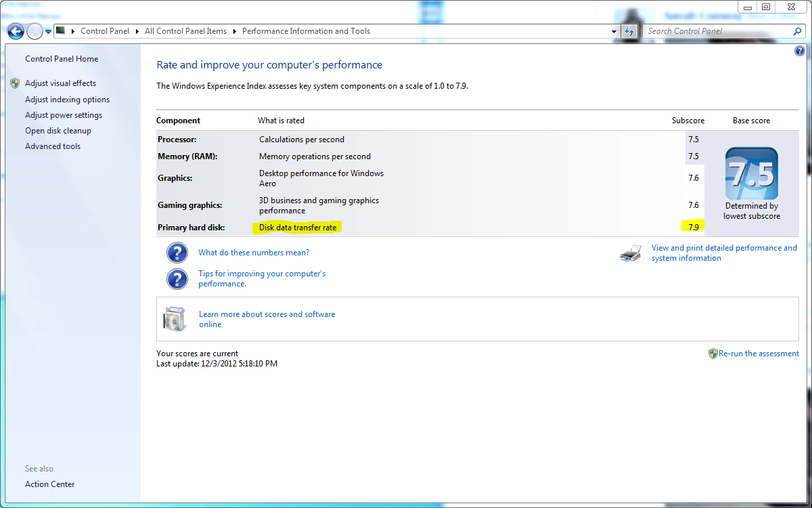
Task: Click in the Search Control Panel field
Action: coord(717,31)
